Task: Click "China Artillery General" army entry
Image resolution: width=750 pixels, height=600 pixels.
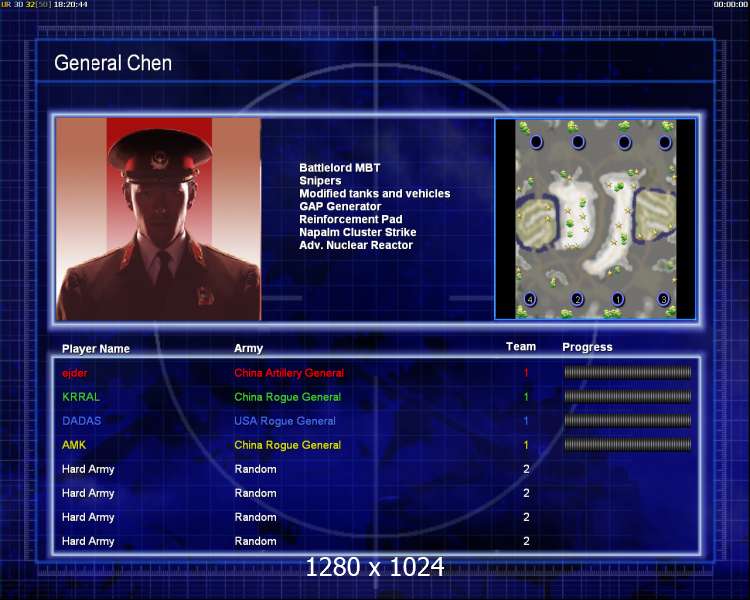Action: tap(289, 373)
